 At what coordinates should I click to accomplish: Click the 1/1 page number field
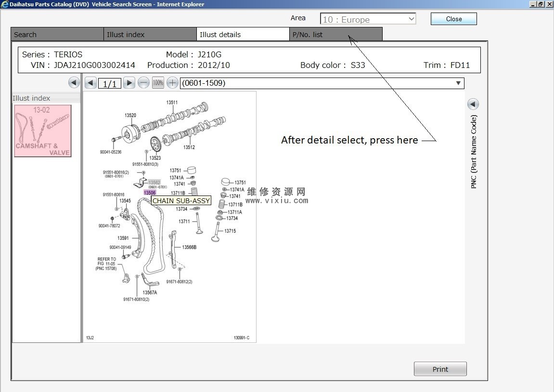point(110,83)
